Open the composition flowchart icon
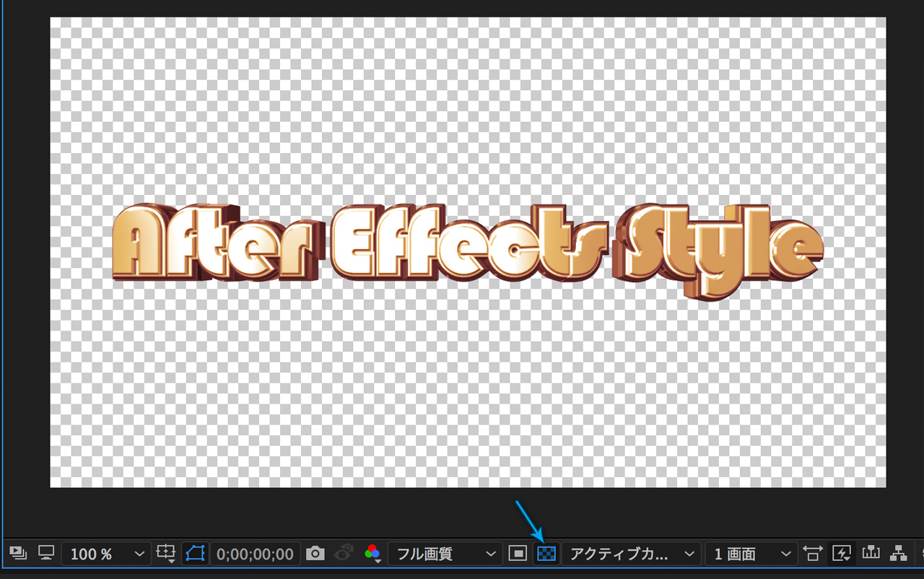The image size is (924, 579). [898, 554]
